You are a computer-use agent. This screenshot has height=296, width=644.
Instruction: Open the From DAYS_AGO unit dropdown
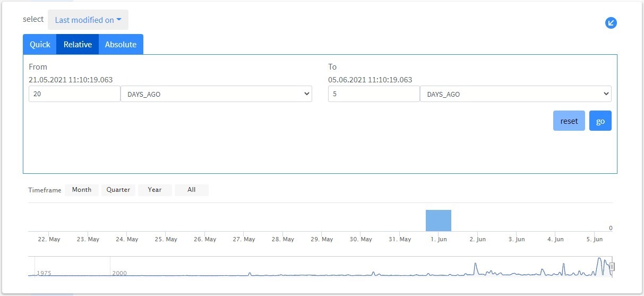point(217,94)
